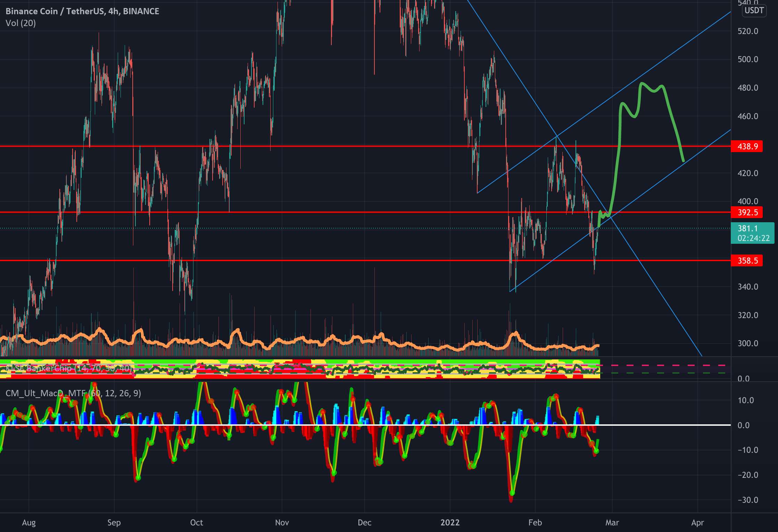Click the 438.9 red price label
The height and width of the screenshot is (532, 778).
tap(747, 146)
